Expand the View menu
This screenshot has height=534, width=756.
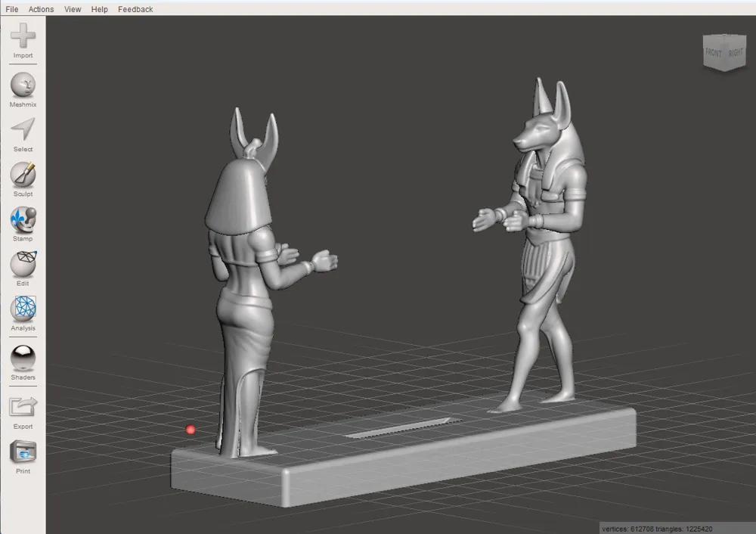[73, 9]
